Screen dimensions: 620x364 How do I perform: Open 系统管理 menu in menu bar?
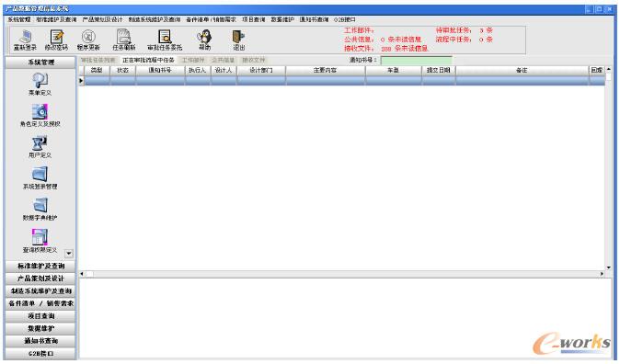pos(19,19)
